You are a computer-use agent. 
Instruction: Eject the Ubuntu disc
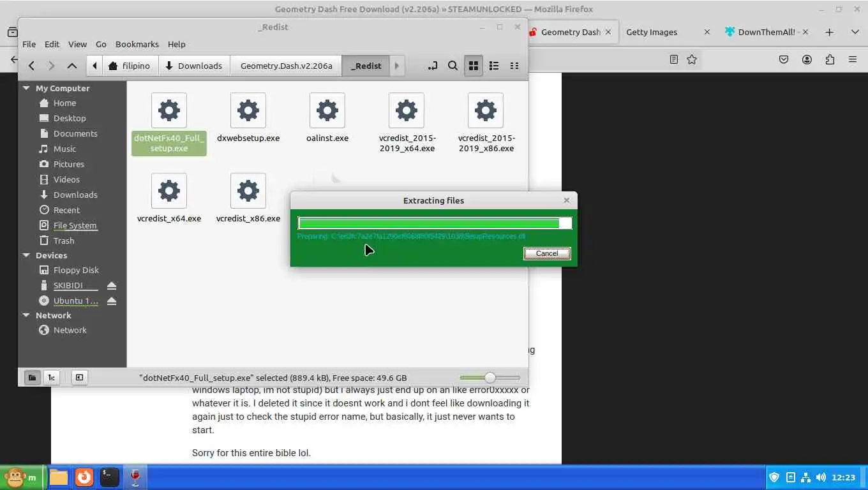(112, 301)
